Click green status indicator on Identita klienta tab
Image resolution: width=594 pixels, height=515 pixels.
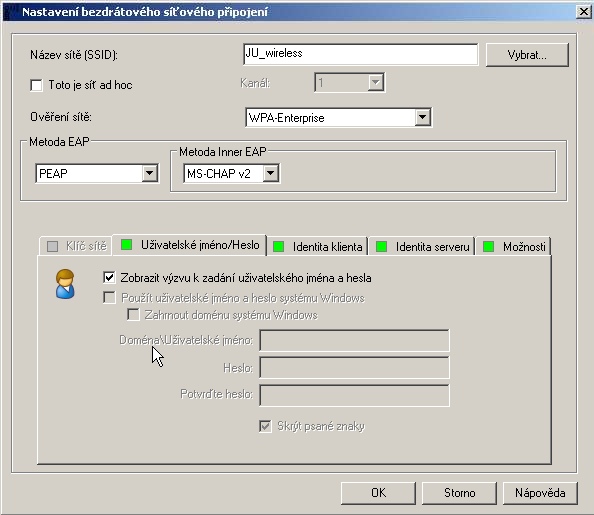279,247
